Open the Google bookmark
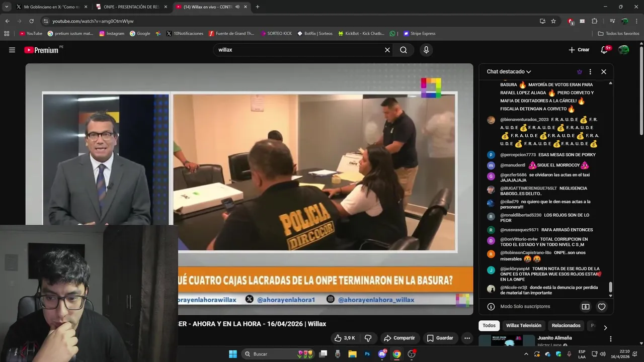This screenshot has width=644, height=362. click(x=140, y=34)
